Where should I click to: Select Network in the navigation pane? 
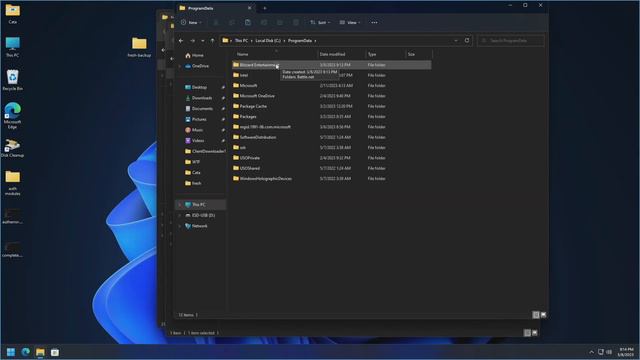(x=200, y=226)
